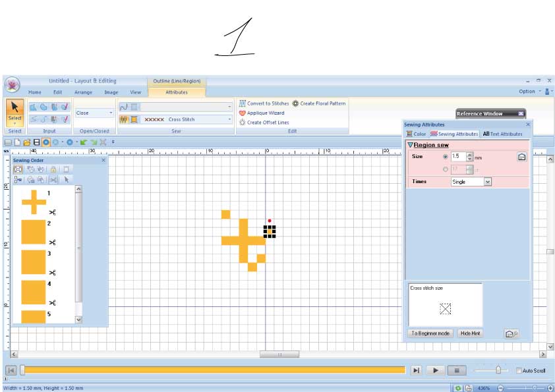Click the lock icon in Sewing Order panel
Viewport: 555px width, 392px height.
click(53, 169)
